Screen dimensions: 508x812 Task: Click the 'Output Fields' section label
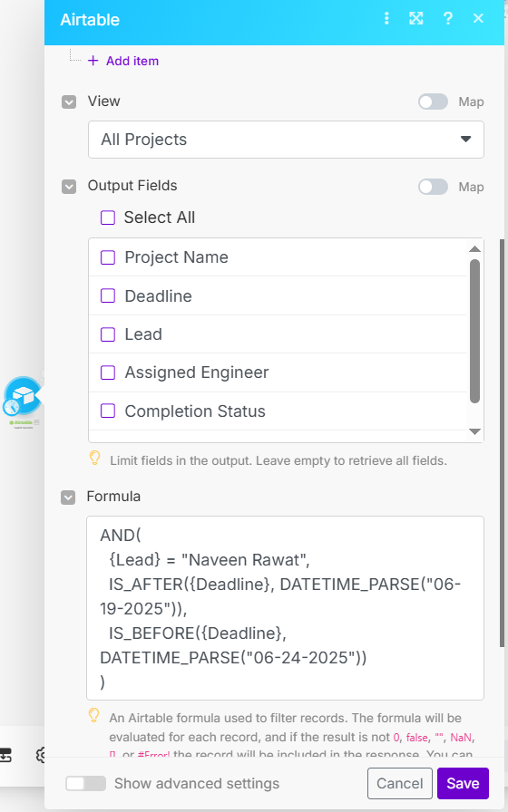[132, 186]
